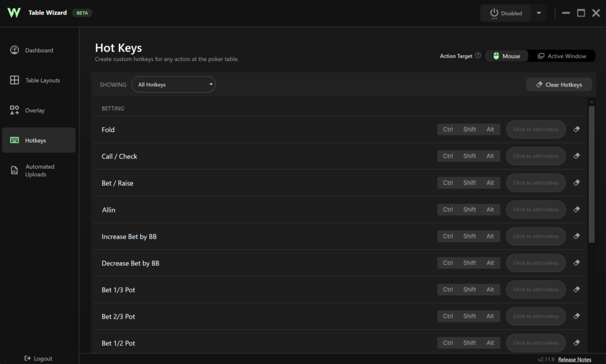This screenshot has height=364, width=606.
Task: Clear the Bet 1/2 Pot hotkey eraser
Action: pos(576,343)
